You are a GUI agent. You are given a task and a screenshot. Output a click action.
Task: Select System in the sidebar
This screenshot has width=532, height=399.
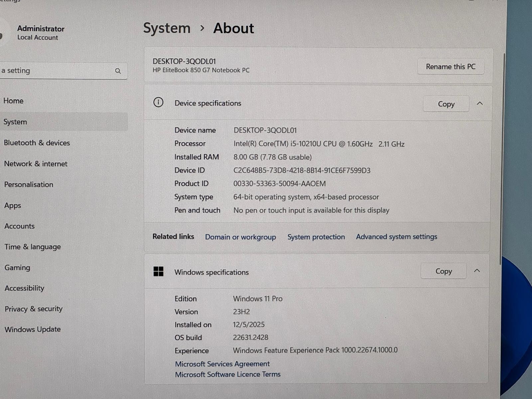(63, 122)
